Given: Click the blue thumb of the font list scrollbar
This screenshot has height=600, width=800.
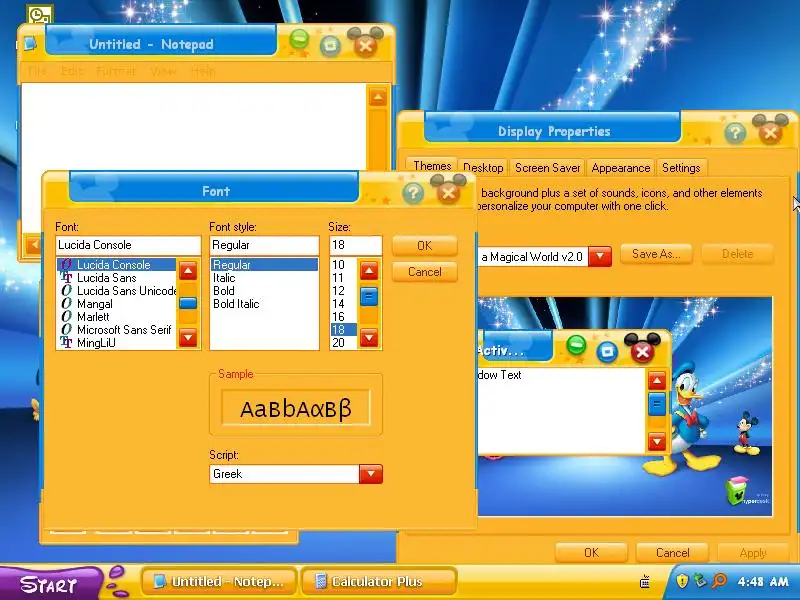Looking at the screenshot, I should (188, 303).
